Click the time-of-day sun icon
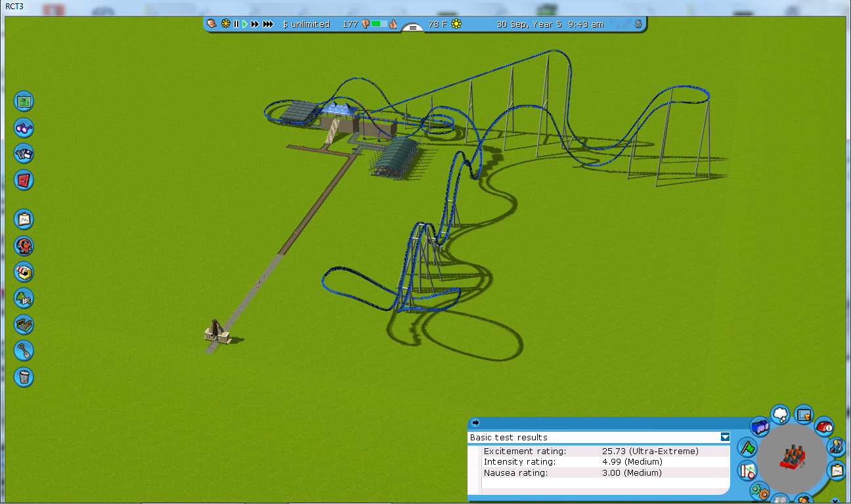 225,24
